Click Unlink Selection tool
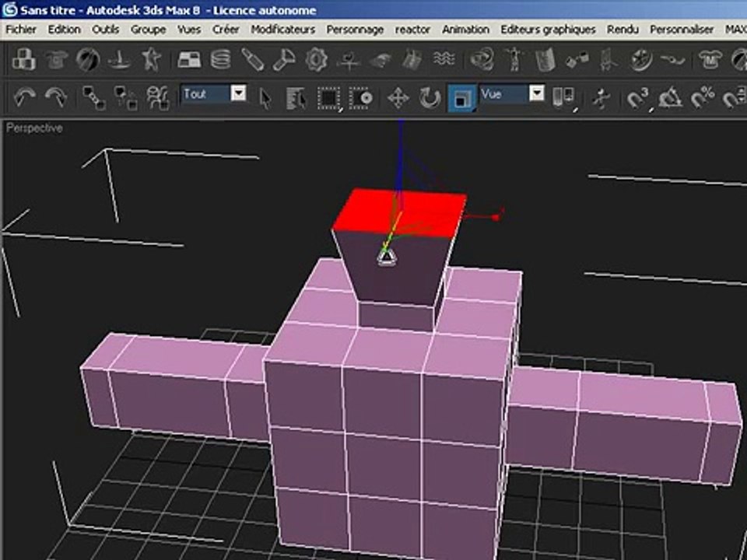Viewport: 747px width, 560px height. pos(126,98)
